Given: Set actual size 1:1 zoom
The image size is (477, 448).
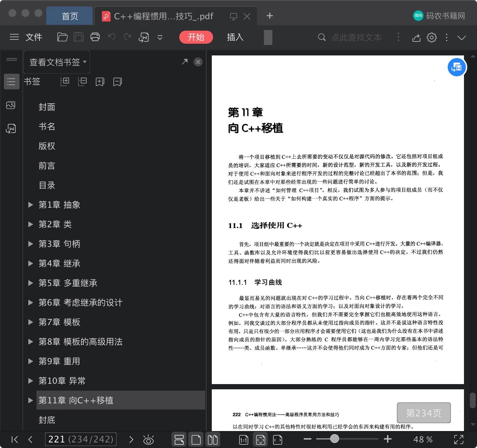Looking at the screenshot, I should 244,440.
